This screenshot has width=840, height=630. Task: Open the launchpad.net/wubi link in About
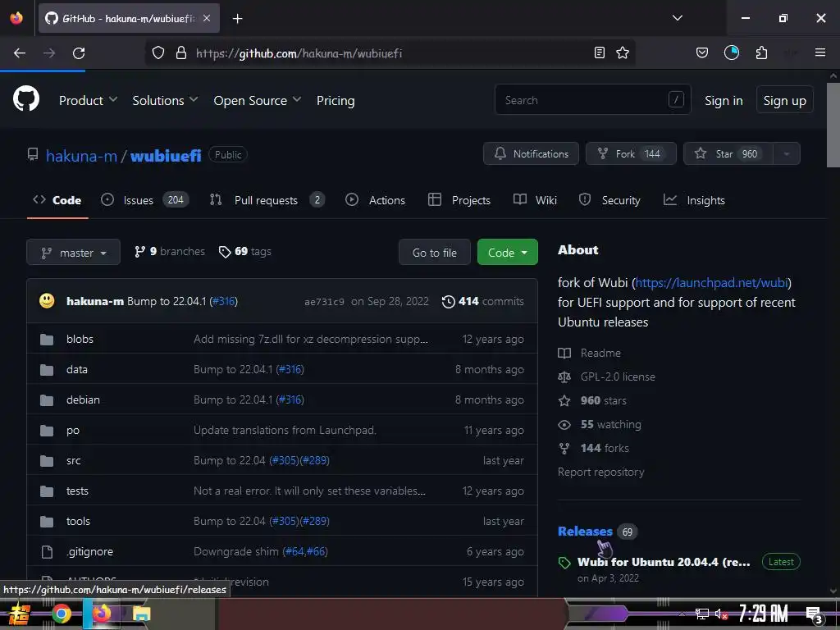coord(711,282)
